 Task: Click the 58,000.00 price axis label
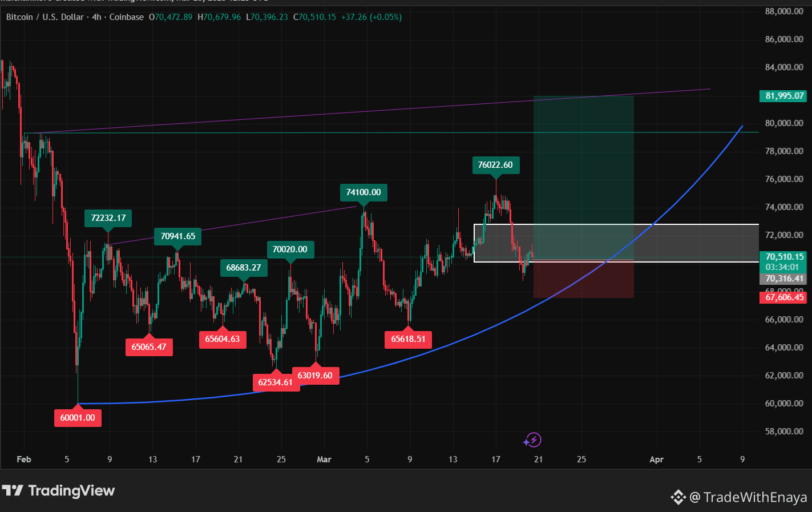point(784,432)
